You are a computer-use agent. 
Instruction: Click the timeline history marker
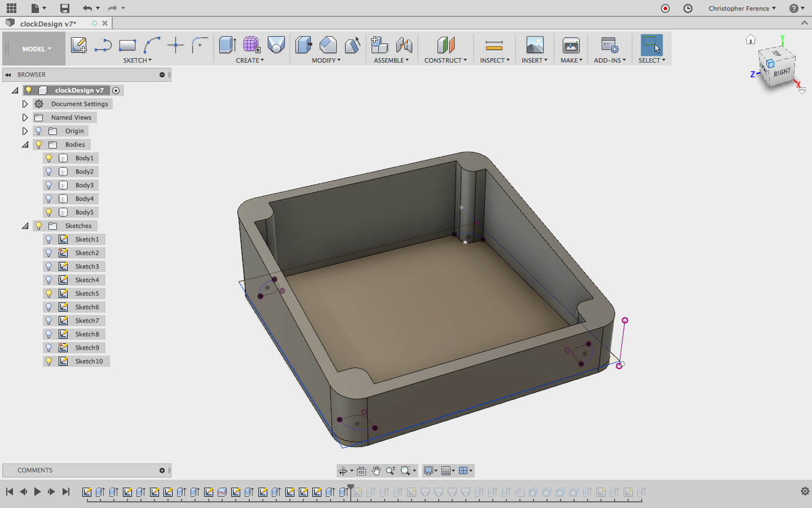tap(351, 490)
